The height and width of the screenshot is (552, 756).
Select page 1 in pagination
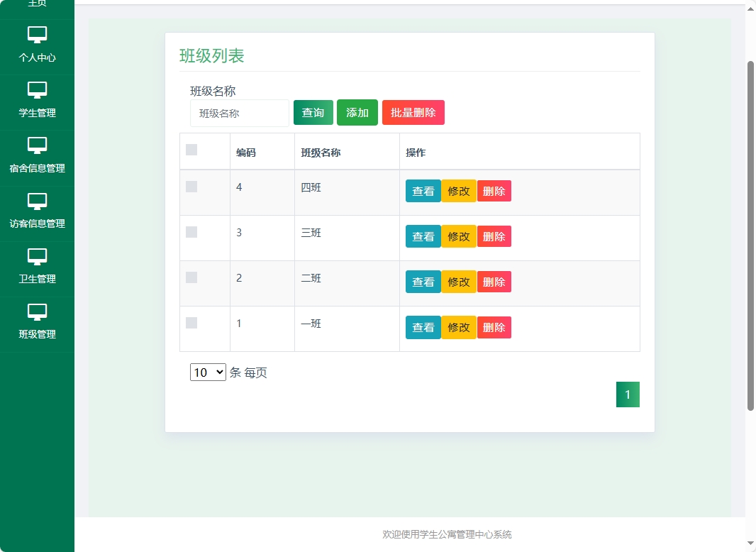pyautogui.click(x=628, y=394)
